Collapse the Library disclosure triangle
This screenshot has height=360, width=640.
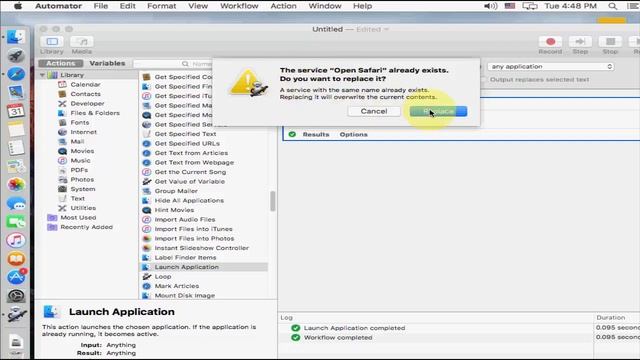(42, 75)
